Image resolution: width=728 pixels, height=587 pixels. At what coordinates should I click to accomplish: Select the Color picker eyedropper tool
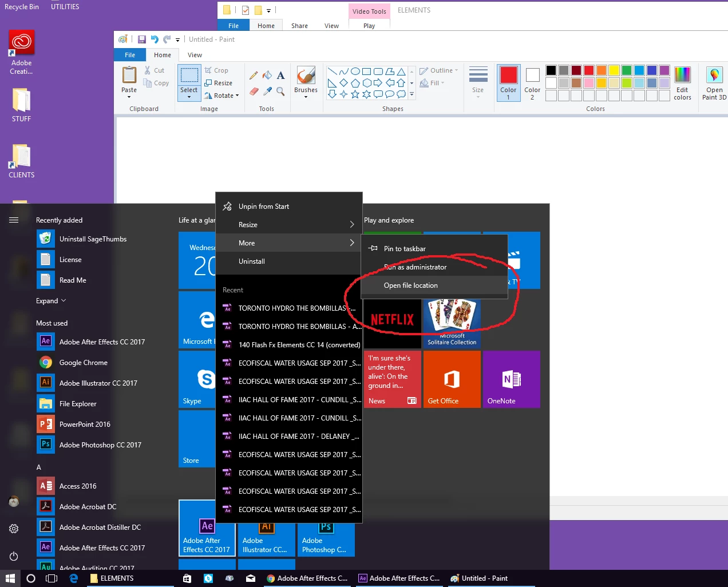267,91
